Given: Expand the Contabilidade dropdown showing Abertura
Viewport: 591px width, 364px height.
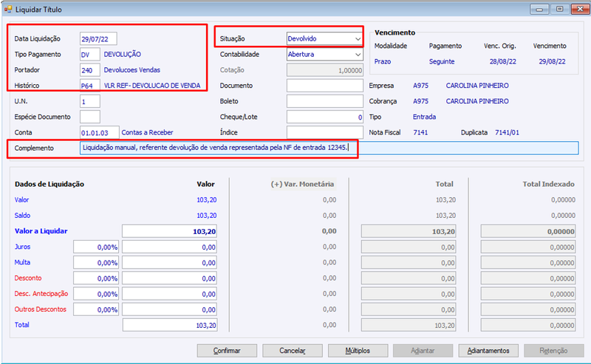Looking at the screenshot, I should tap(324, 54).
